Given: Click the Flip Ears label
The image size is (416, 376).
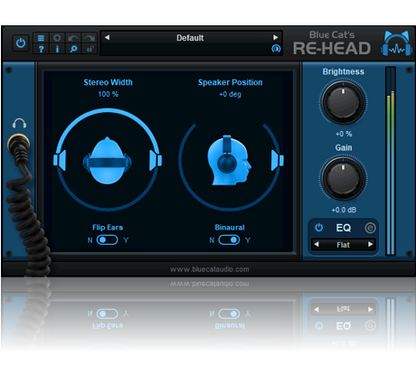Looking at the screenshot, I should click(x=107, y=227).
